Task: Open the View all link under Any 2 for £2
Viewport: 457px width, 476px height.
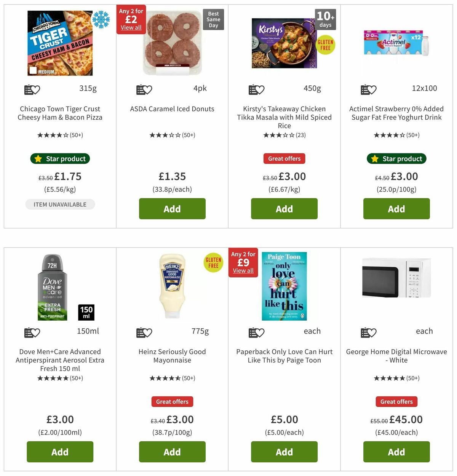Action: [x=131, y=28]
